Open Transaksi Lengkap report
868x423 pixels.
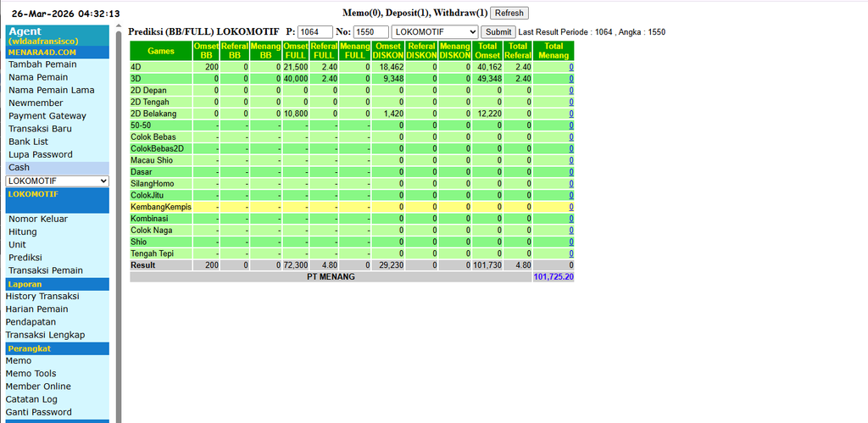(45, 335)
